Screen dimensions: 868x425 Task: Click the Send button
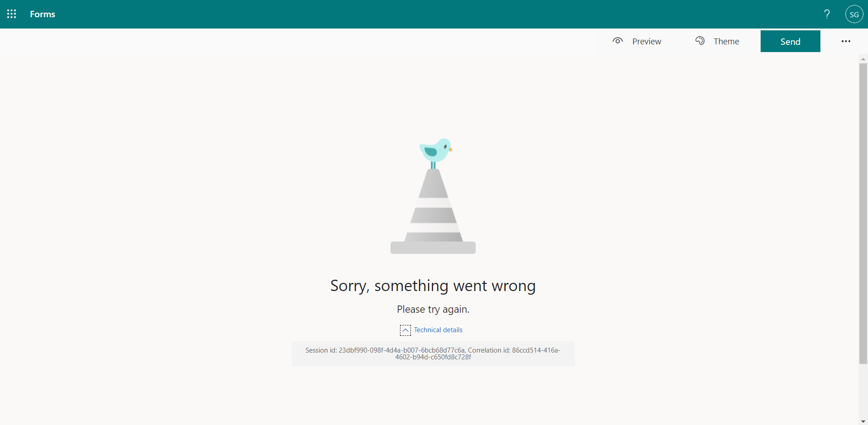click(790, 41)
